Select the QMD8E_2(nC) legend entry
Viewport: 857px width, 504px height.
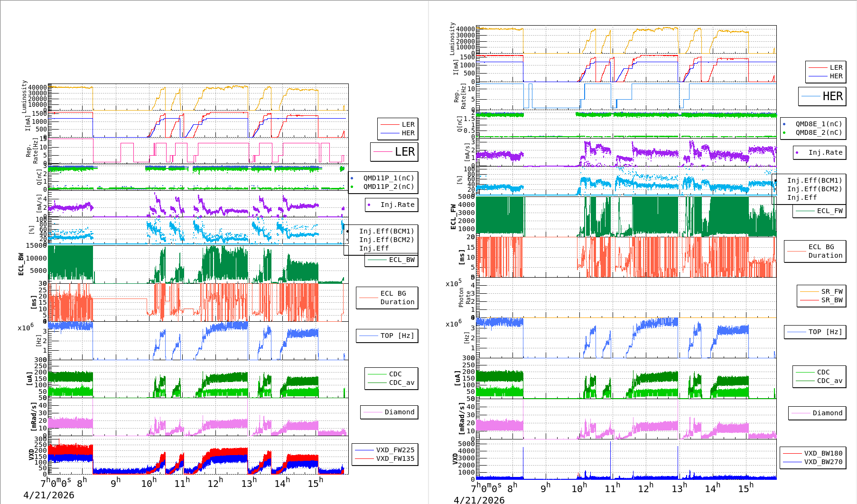pos(819,132)
